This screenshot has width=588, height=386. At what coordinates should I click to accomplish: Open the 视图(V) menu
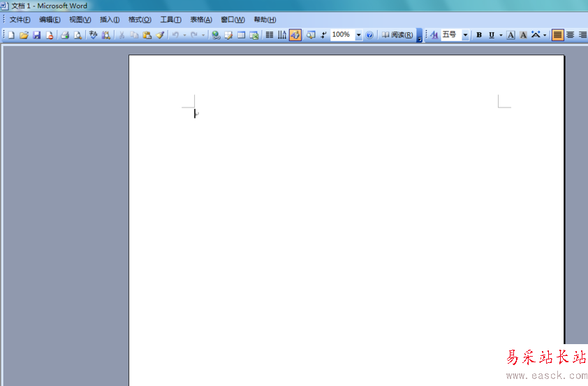[80, 20]
